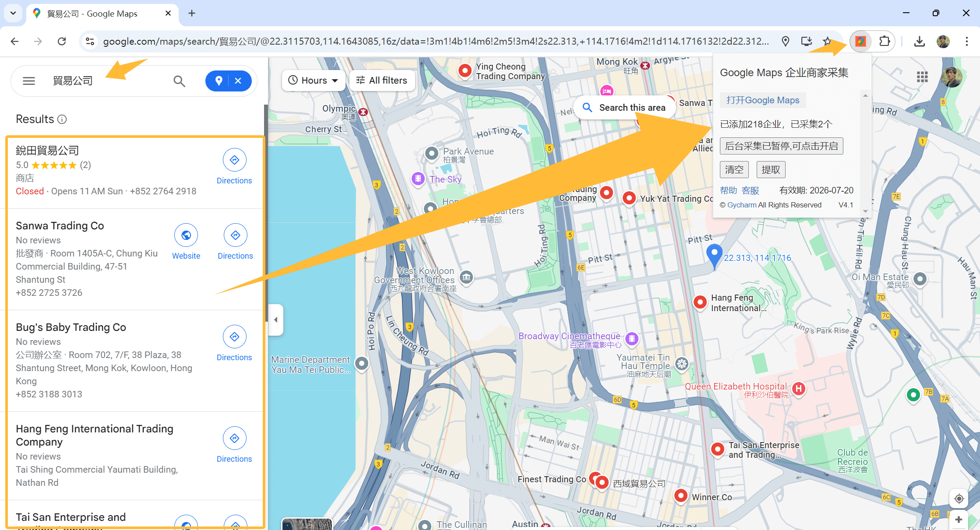This screenshot has width=980, height=530.
Task: Open the Chrome extensions puzzle menu
Action: click(885, 42)
